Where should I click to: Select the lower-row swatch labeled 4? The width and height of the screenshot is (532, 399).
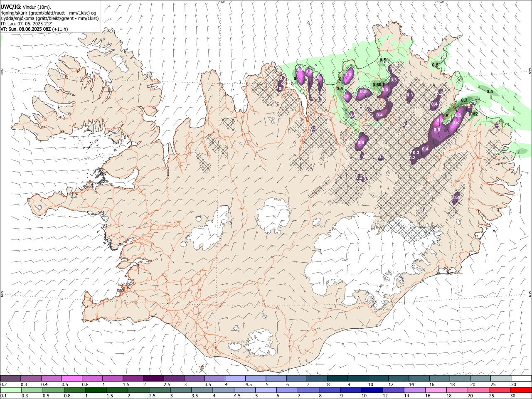(x=223, y=390)
